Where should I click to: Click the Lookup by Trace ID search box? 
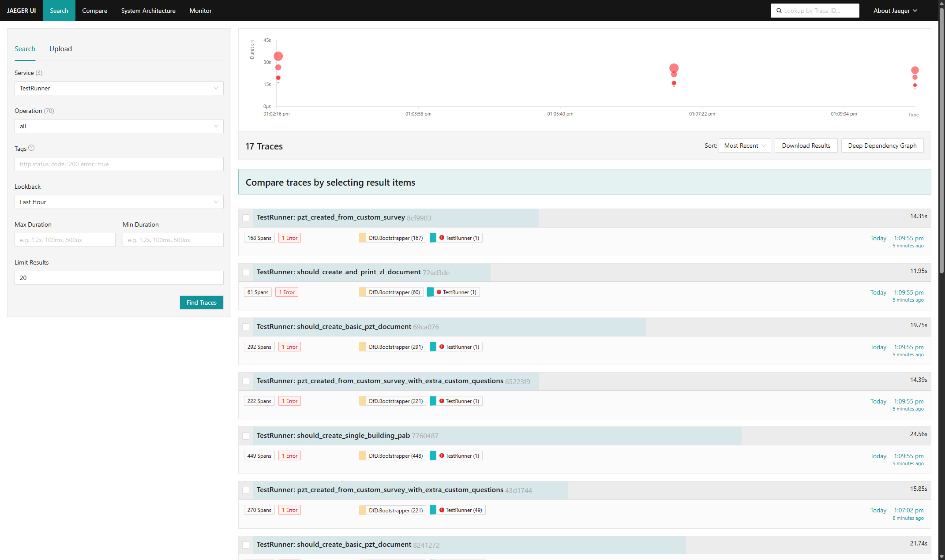815,11
